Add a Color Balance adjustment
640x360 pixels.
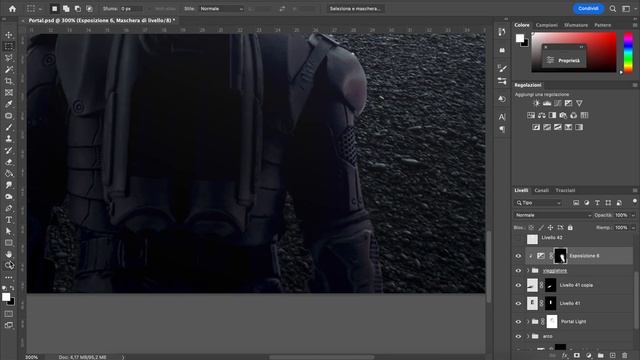tap(542, 116)
